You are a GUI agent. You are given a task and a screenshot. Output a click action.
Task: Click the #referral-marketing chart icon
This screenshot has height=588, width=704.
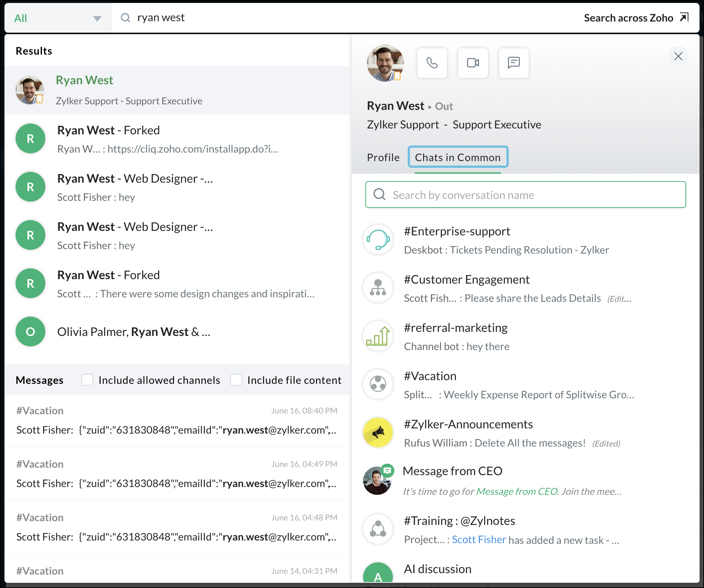(378, 336)
